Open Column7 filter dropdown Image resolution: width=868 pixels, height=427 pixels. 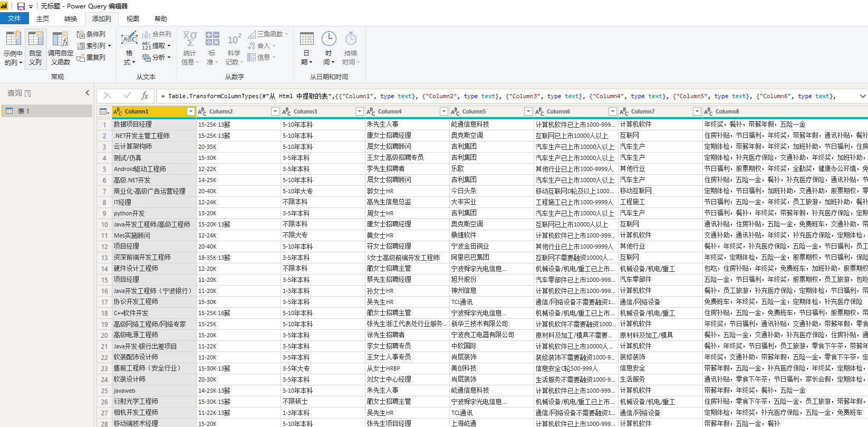tap(697, 111)
